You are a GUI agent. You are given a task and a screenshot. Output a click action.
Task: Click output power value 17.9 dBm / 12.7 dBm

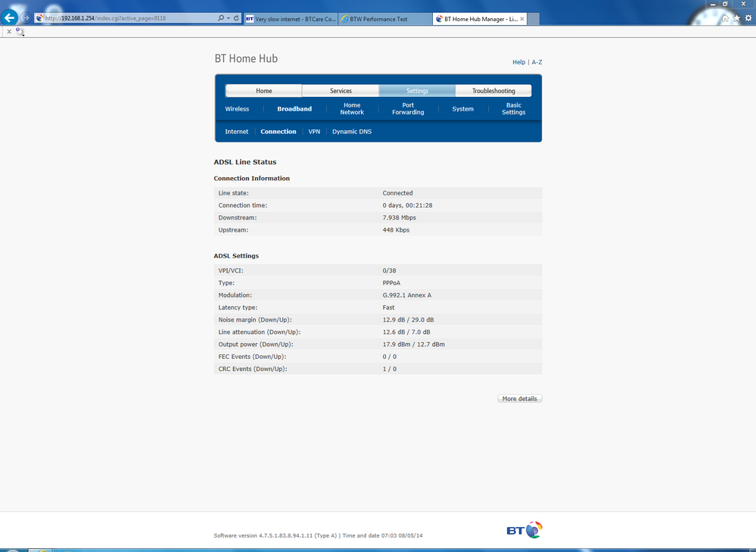(x=414, y=345)
